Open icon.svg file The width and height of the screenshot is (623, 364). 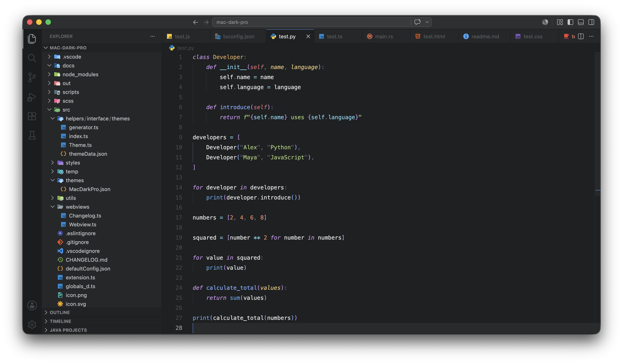pyautogui.click(x=102, y=304)
